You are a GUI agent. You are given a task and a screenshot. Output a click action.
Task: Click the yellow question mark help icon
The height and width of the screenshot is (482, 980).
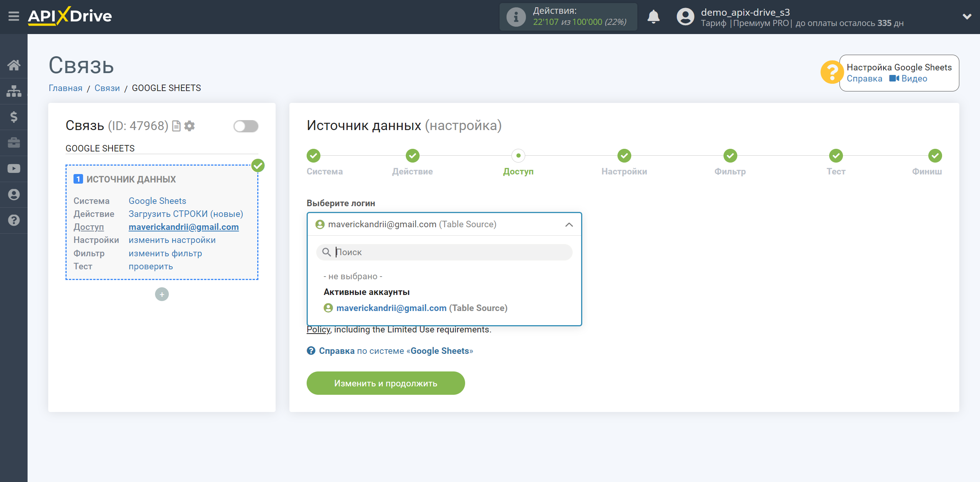[832, 72]
